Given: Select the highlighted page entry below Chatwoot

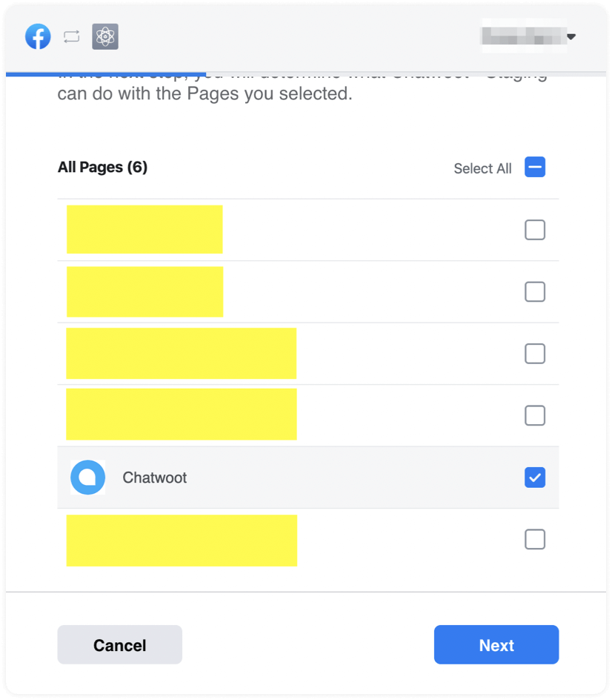Looking at the screenshot, I should coord(182,540).
